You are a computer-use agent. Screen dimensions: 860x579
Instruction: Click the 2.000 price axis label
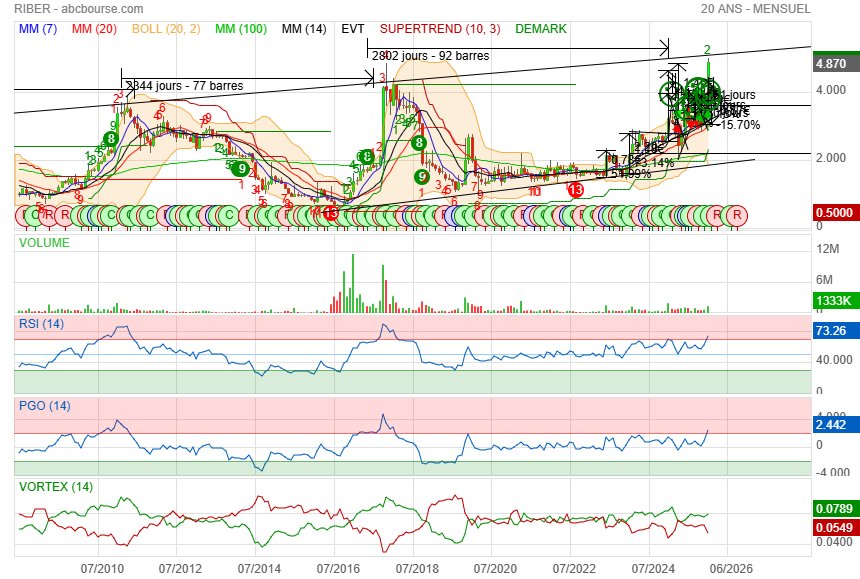point(831,158)
